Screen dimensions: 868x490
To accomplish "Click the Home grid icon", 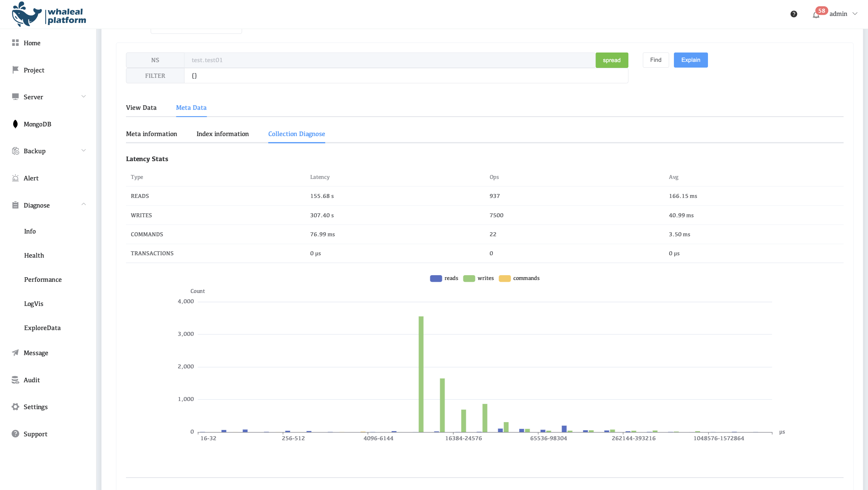I will point(15,43).
